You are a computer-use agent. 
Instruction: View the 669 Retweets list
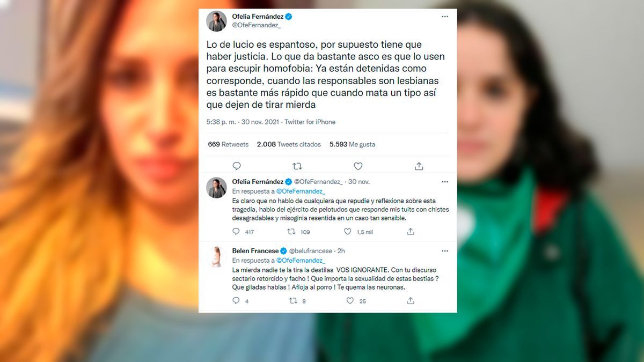point(228,144)
